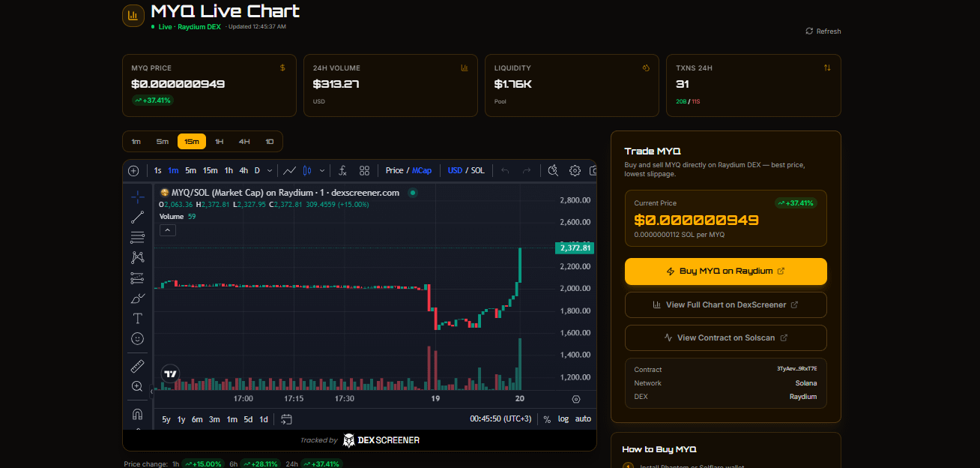Switch to line chart style icon
980x468 pixels.
pyautogui.click(x=289, y=170)
